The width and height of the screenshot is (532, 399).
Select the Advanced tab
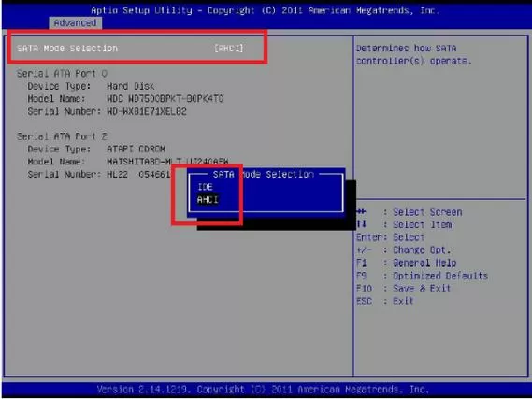(x=75, y=23)
